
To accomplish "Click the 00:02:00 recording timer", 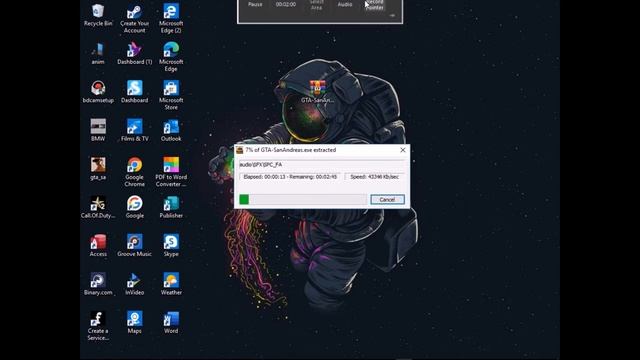I will pos(286,4).
